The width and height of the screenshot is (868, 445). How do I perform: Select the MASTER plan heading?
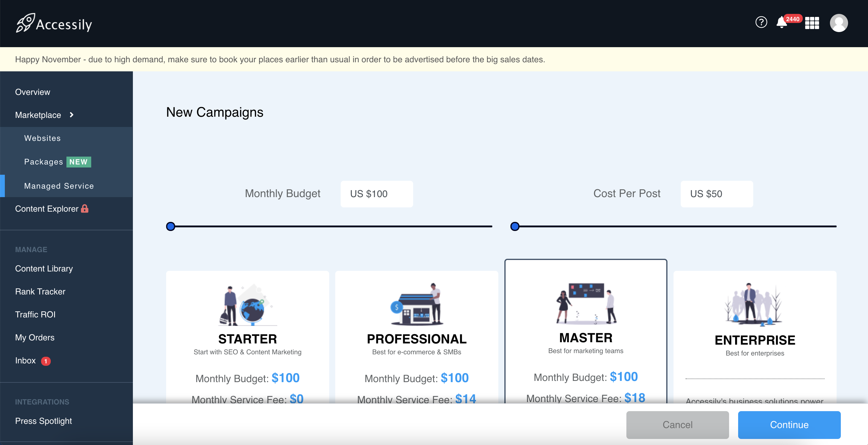click(x=586, y=338)
